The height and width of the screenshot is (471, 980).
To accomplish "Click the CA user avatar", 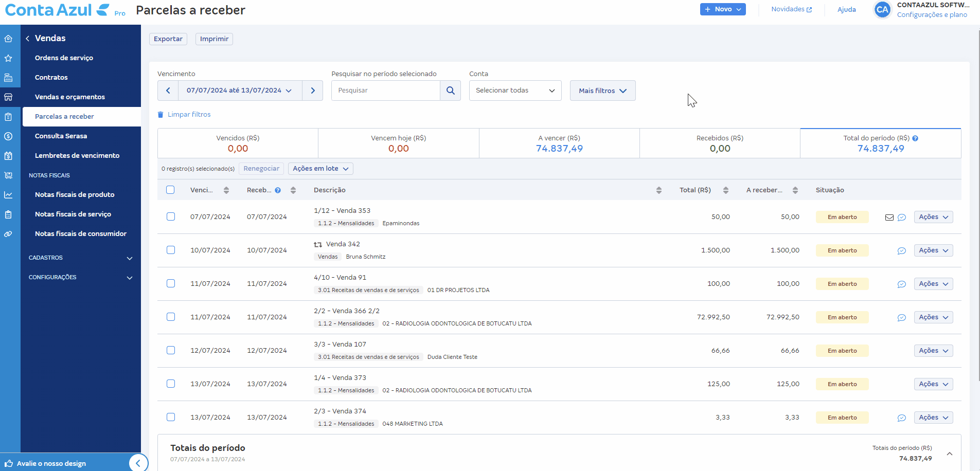I will point(882,9).
